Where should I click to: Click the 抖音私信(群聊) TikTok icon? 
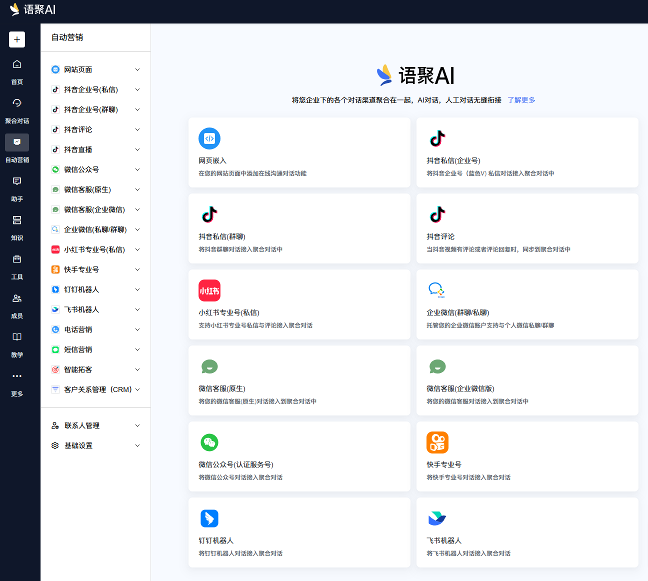point(210,214)
